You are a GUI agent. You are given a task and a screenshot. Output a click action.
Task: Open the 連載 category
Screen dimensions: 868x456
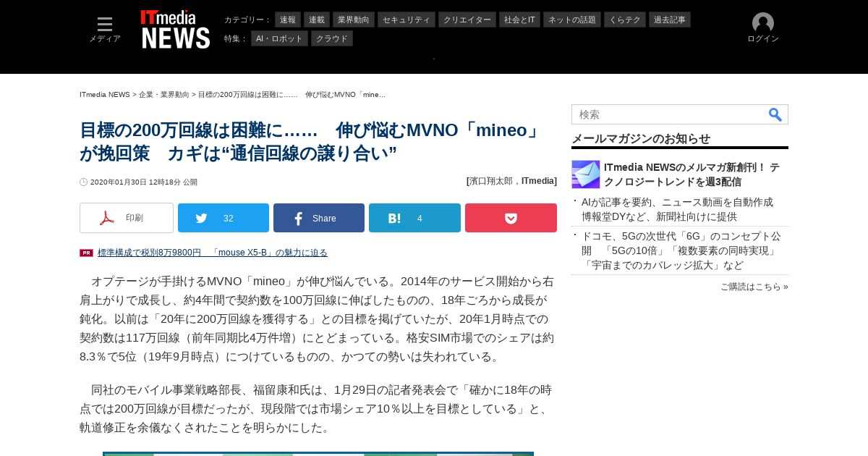click(x=317, y=20)
